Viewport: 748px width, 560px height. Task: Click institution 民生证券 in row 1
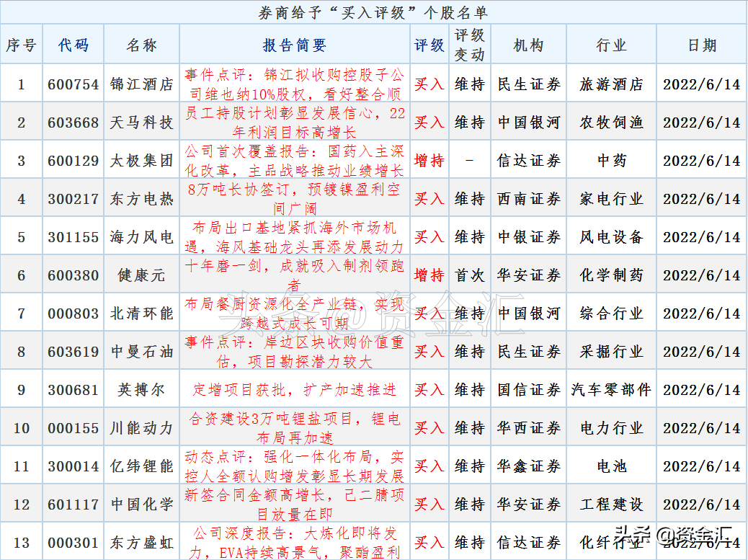528,84
